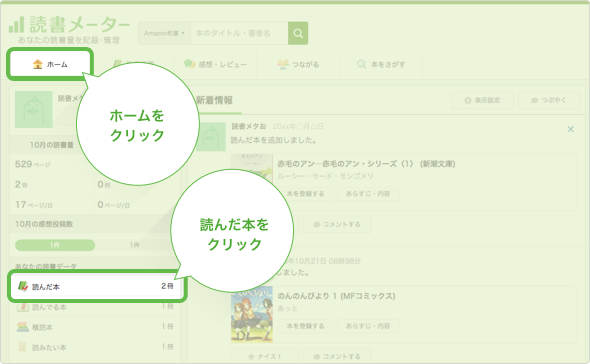Click the green magnifier search button

pos(298,33)
